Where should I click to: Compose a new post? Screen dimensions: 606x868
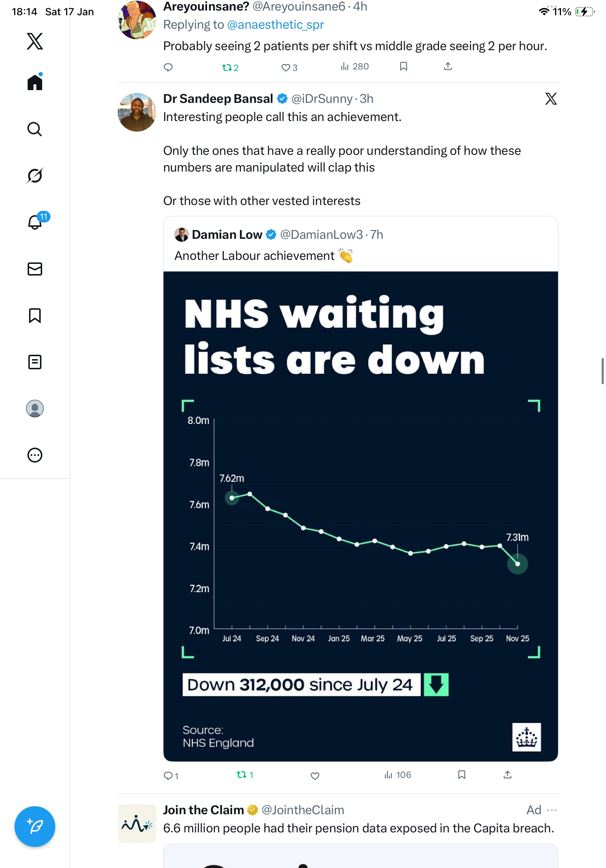pyautogui.click(x=35, y=826)
